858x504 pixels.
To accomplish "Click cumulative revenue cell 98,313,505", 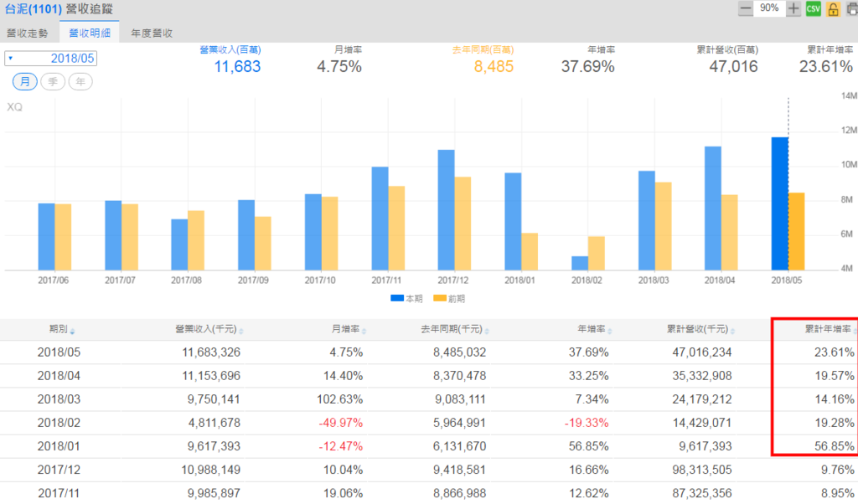I will [702, 471].
